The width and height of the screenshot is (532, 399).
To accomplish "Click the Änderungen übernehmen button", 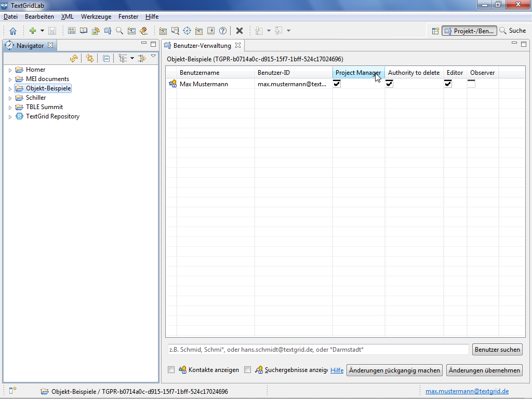I will pos(484,370).
